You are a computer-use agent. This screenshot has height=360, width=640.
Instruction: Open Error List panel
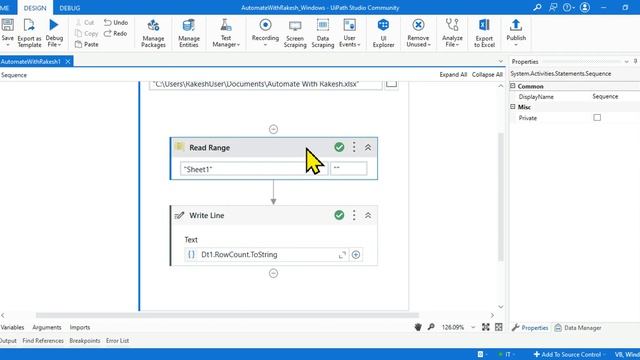(117, 340)
